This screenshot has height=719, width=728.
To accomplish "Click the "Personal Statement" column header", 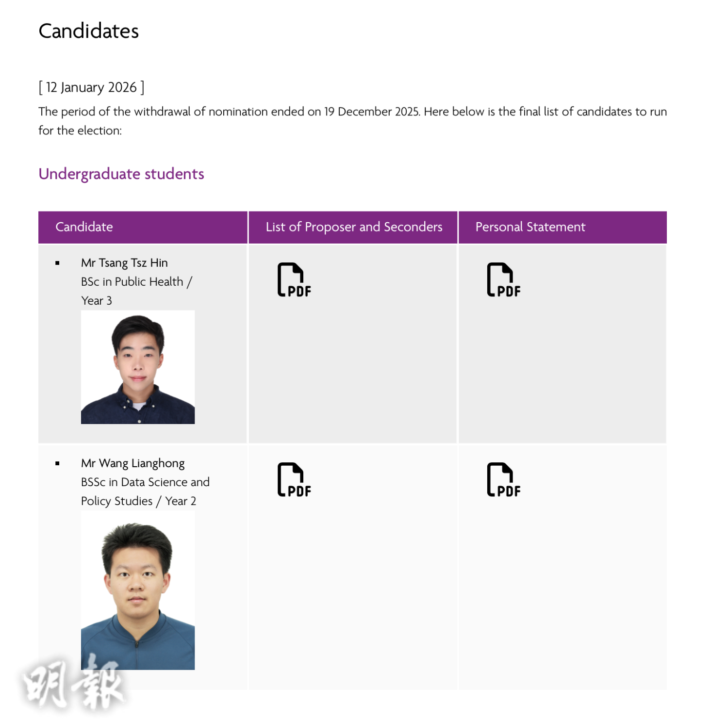I will coord(530,227).
